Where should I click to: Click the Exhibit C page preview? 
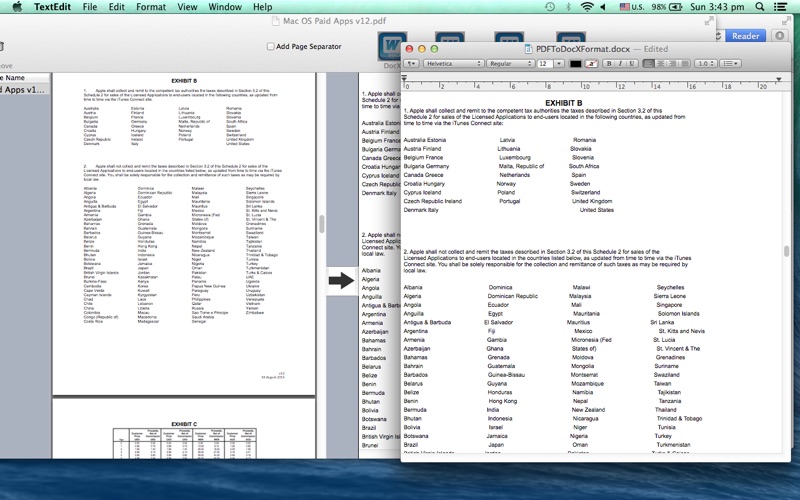click(184, 429)
